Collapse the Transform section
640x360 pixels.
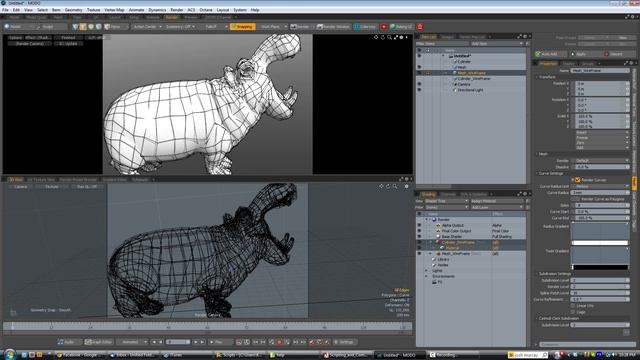pos(537,77)
